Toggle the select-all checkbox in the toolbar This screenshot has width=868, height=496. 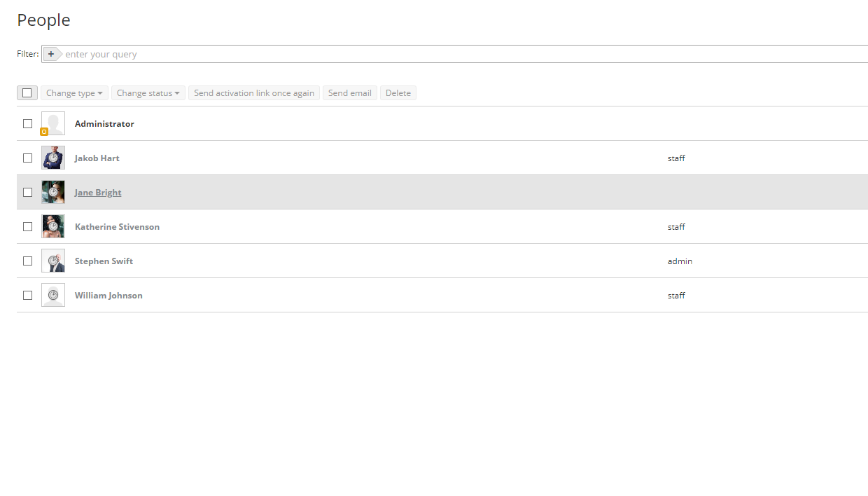click(x=27, y=92)
